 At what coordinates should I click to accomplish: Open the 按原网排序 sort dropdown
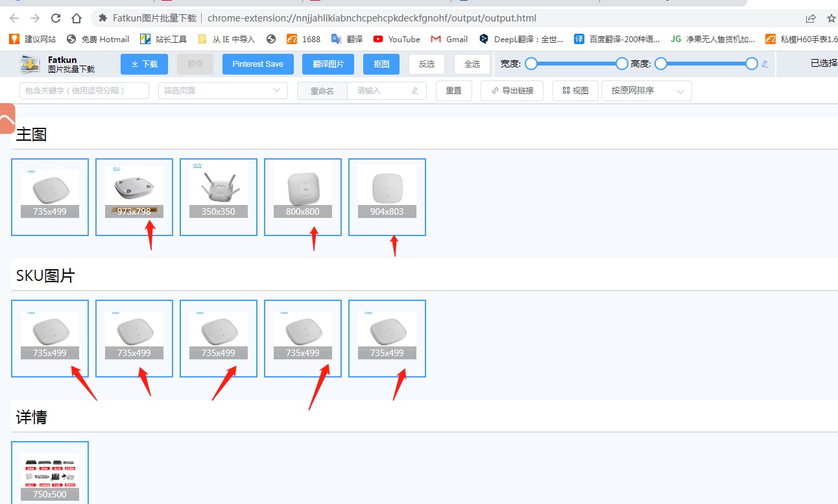click(646, 91)
